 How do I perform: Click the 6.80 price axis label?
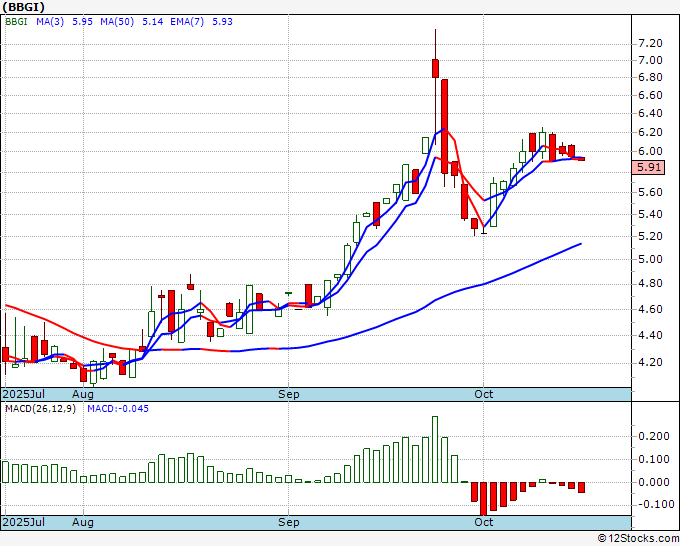pos(651,78)
